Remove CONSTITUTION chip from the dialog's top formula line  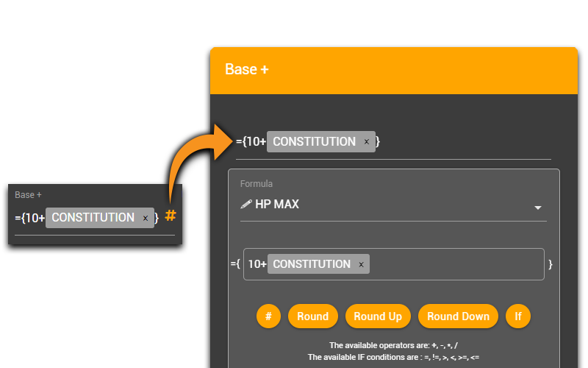point(367,142)
